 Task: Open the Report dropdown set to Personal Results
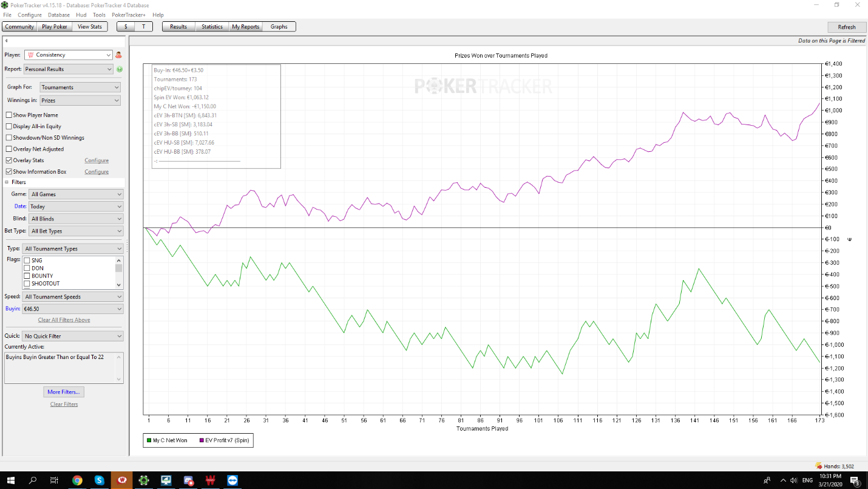(x=69, y=69)
